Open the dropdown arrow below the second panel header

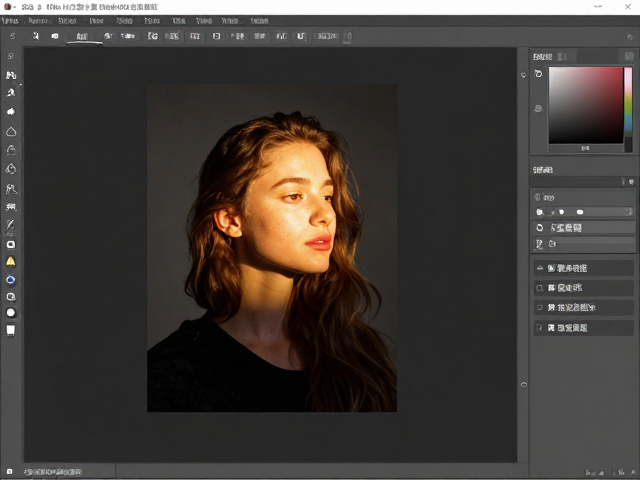pyautogui.click(x=631, y=182)
